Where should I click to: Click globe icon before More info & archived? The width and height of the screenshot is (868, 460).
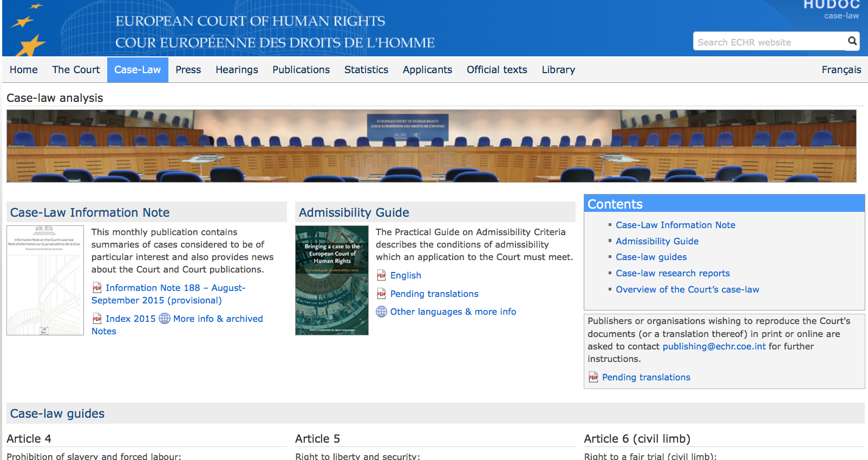(x=165, y=319)
